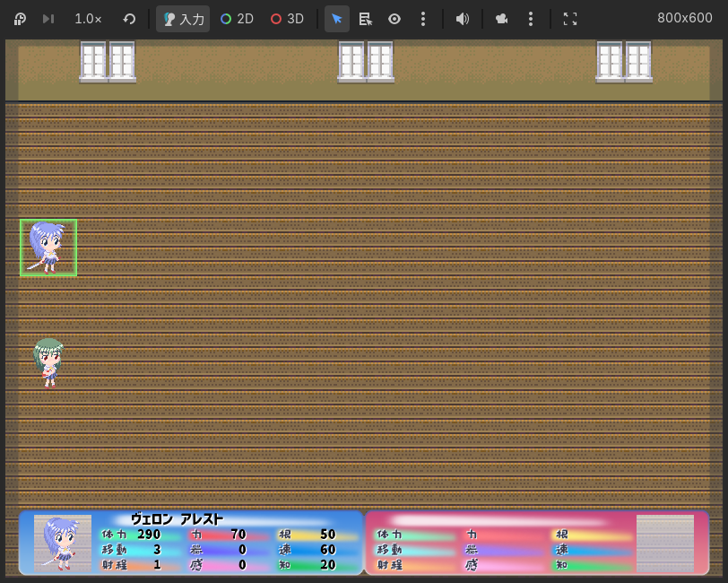This screenshot has height=583, width=728.
Task: Click the empty portrait in red panel
Action: pos(664,544)
